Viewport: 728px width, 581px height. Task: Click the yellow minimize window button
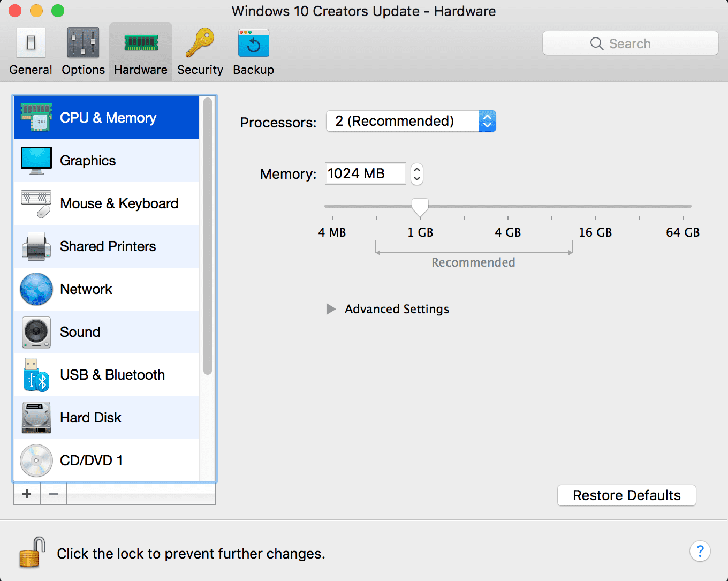(36, 11)
